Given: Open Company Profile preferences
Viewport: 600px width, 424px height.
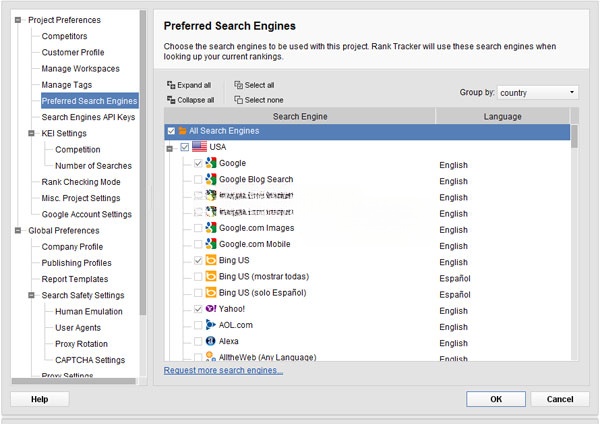Looking at the screenshot, I should point(72,246).
